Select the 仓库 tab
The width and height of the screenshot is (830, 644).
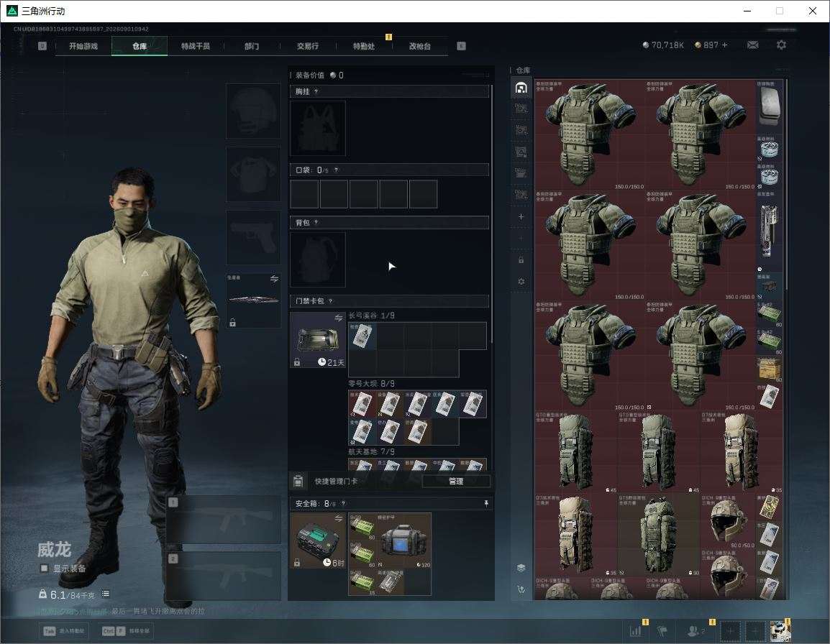(140, 46)
